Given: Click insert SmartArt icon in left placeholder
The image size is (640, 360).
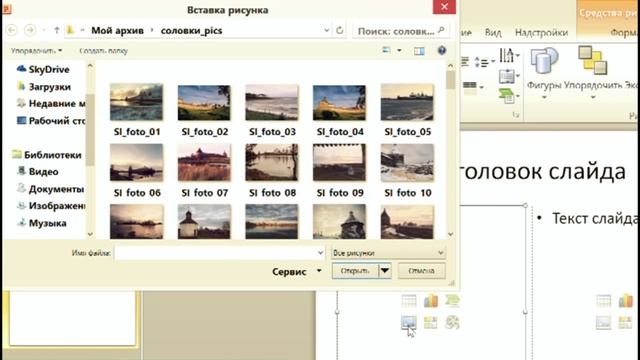Looking at the screenshot, I should pyautogui.click(x=452, y=301).
